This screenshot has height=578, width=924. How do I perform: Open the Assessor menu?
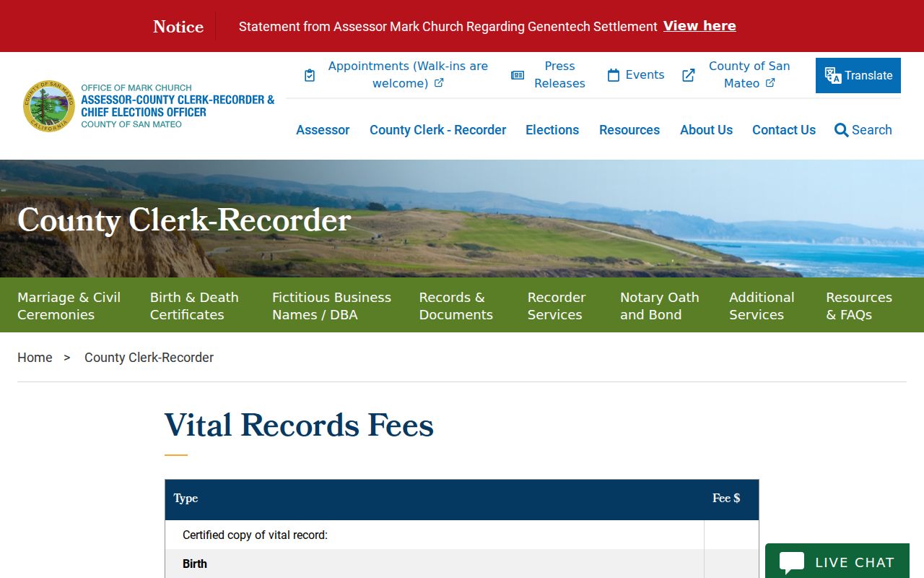(x=323, y=130)
